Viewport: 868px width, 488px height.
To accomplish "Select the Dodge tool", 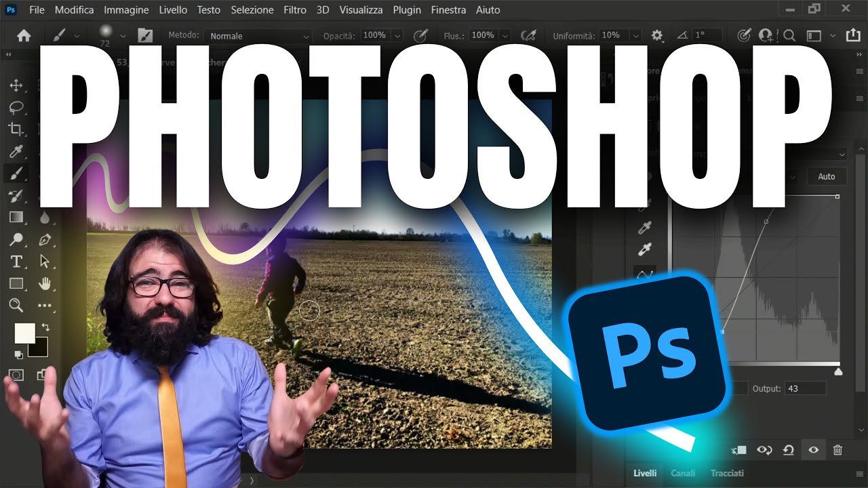I will pos(16,239).
